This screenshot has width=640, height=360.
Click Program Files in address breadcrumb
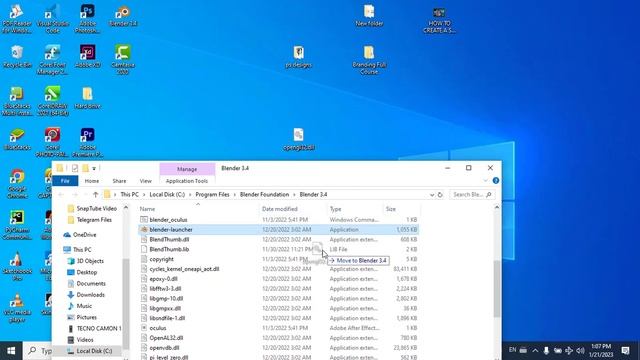212,195
